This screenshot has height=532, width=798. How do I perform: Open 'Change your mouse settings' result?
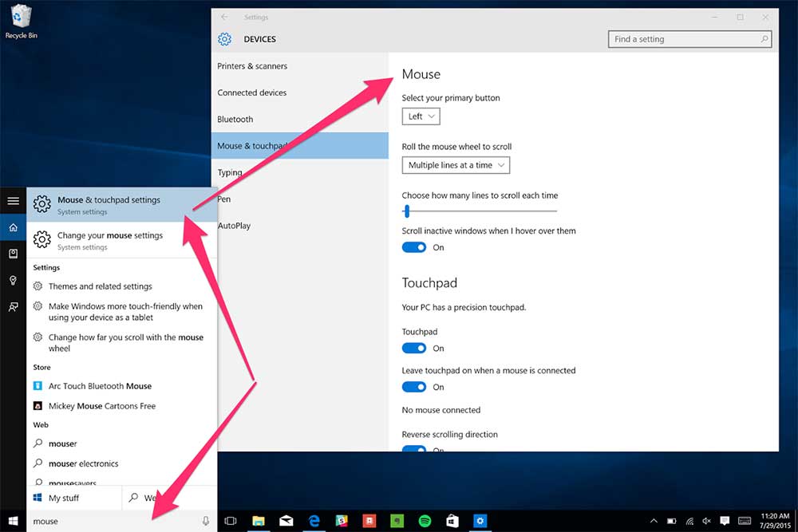(110, 240)
